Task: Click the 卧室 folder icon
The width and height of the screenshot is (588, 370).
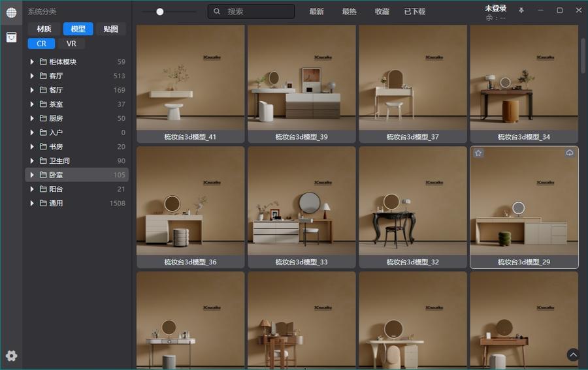Action: [43, 175]
